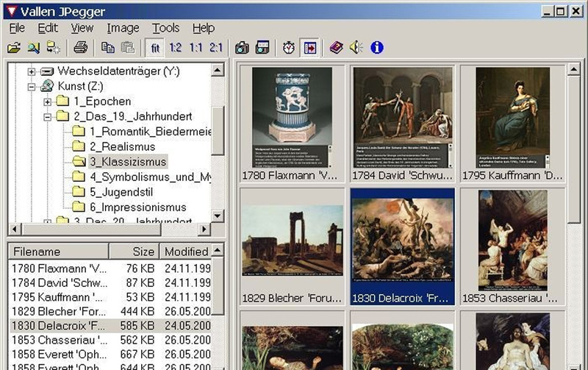Click the network drive connect icon
Viewport: 588px width, 370px height.
point(53,48)
